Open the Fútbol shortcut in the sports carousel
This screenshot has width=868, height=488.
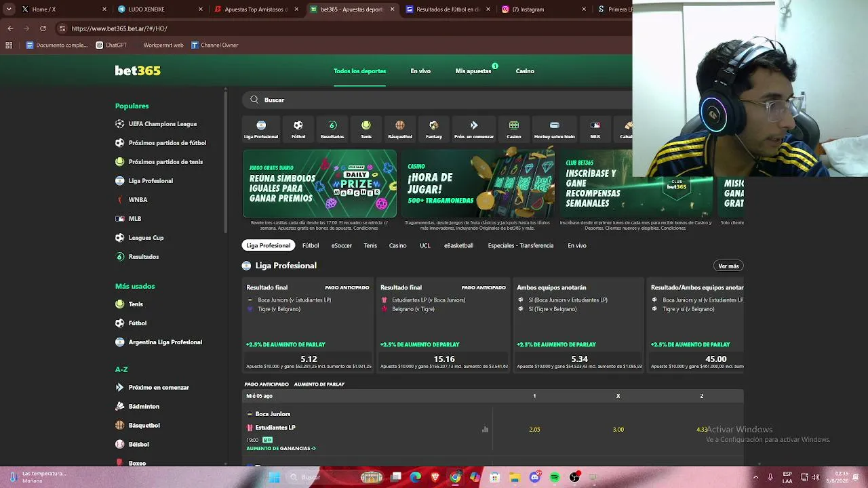coord(298,129)
